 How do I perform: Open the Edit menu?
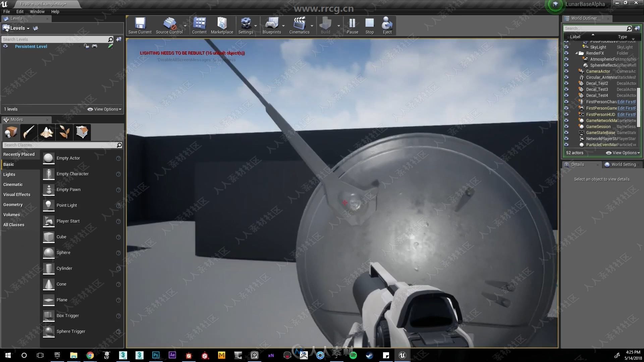20,11
